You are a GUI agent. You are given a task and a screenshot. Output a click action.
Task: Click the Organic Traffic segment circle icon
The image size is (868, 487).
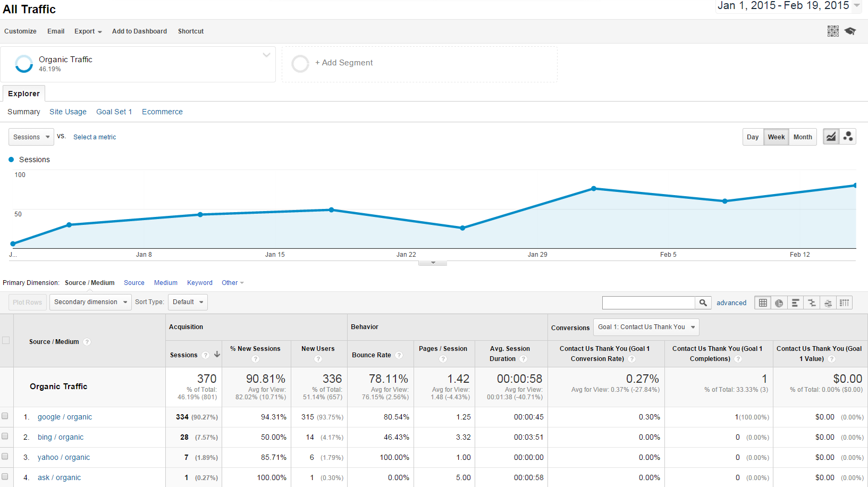point(24,64)
